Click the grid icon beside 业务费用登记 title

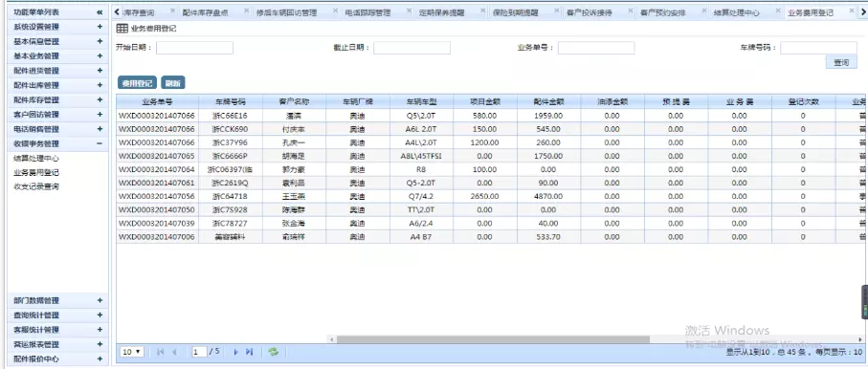122,29
